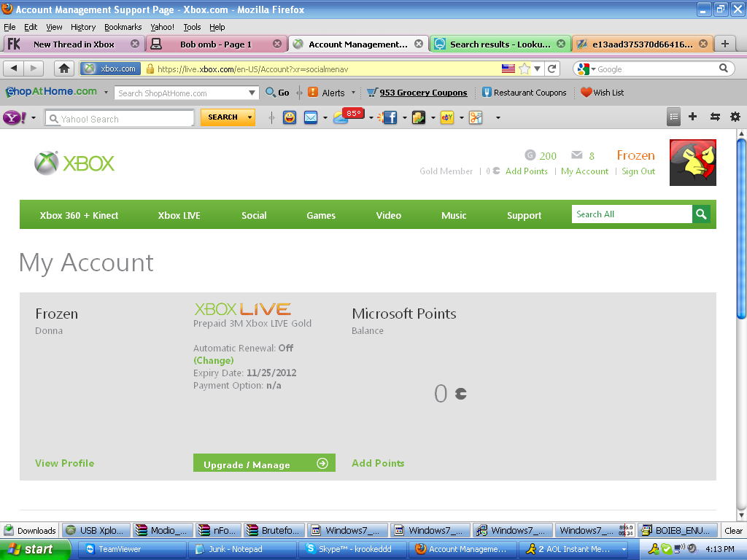
Task: Click the Sign Out link
Action: [638, 171]
